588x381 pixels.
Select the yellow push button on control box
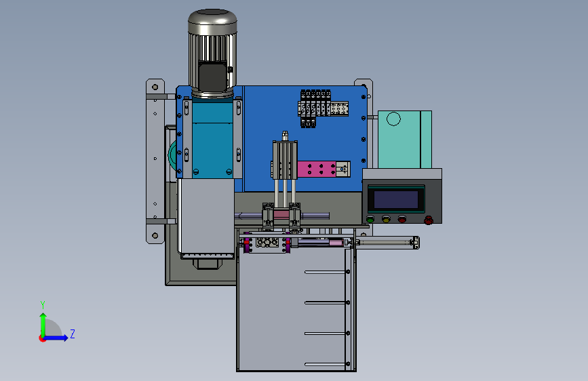386,219
